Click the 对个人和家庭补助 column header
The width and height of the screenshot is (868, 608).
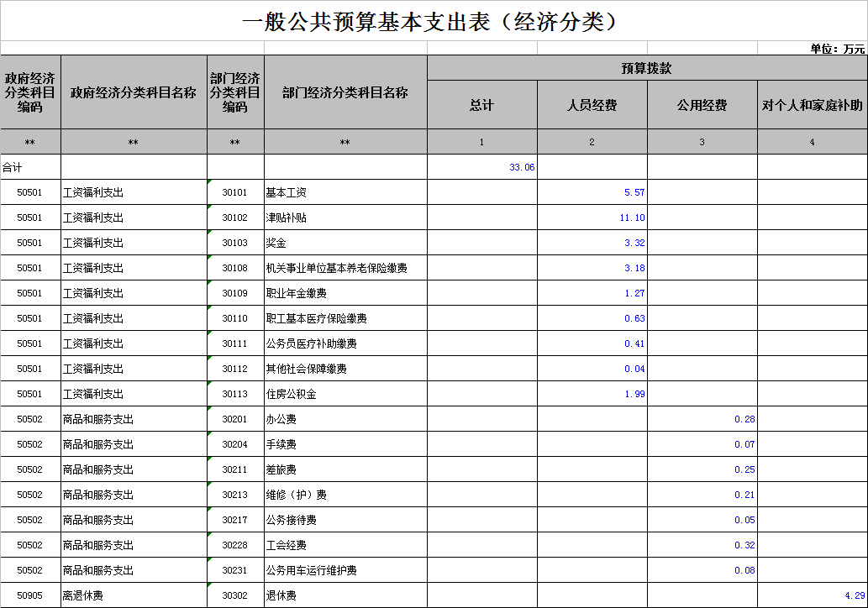coord(812,105)
